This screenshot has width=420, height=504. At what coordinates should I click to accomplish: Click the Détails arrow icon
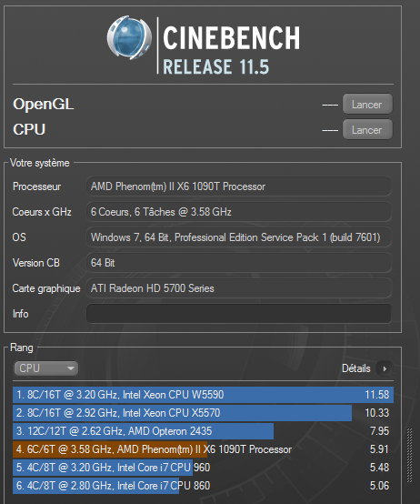385,368
